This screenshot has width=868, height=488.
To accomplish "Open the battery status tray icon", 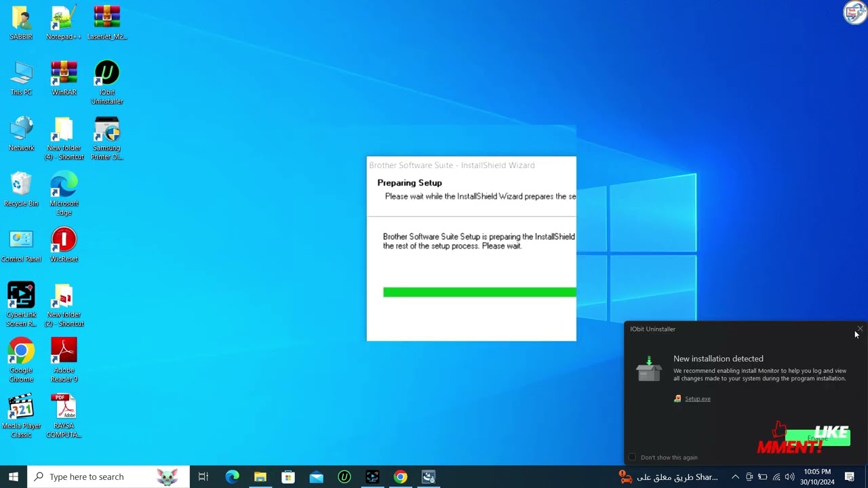I will [x=762, y=477].
